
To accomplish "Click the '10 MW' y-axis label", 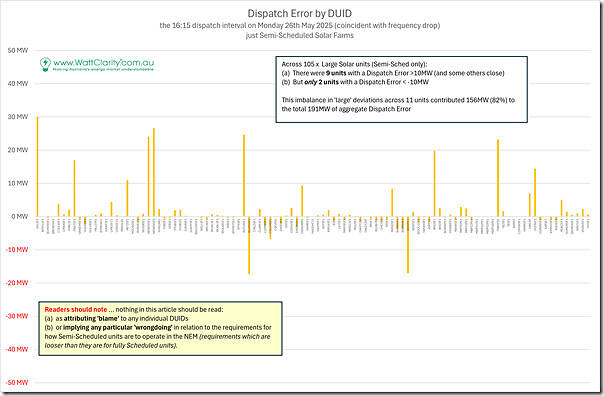I will pyautogui.click(x=18, y=183).
